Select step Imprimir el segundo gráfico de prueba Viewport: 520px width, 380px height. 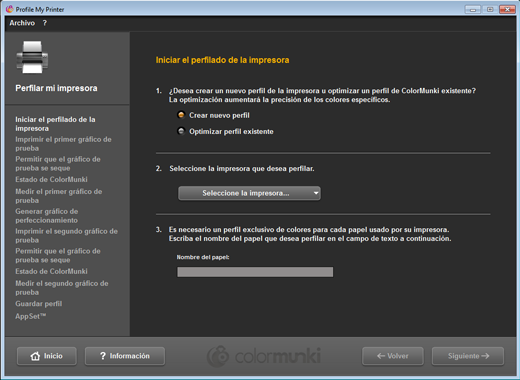[66, 235]
